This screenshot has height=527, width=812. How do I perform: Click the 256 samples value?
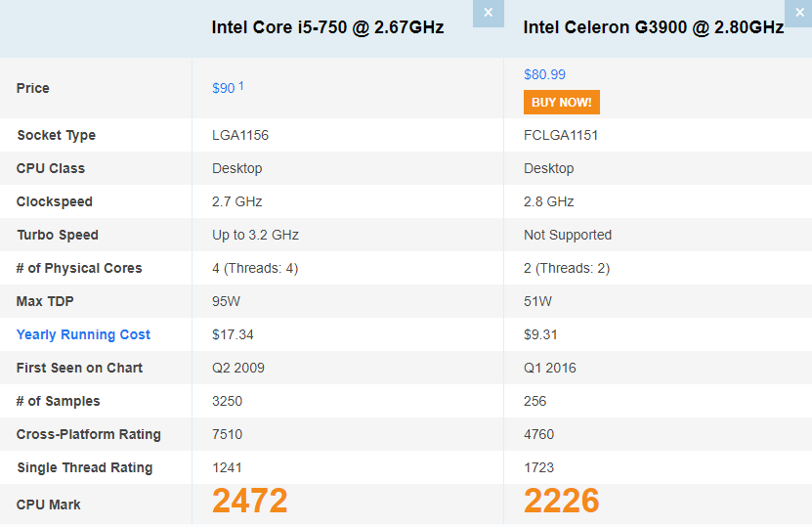(534, 401)
